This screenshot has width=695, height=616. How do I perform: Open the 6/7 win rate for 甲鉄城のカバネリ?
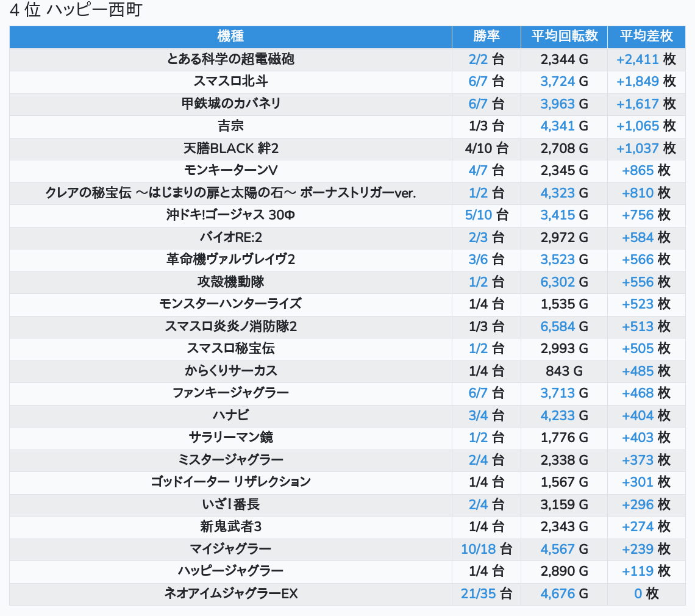coord(478,104)
